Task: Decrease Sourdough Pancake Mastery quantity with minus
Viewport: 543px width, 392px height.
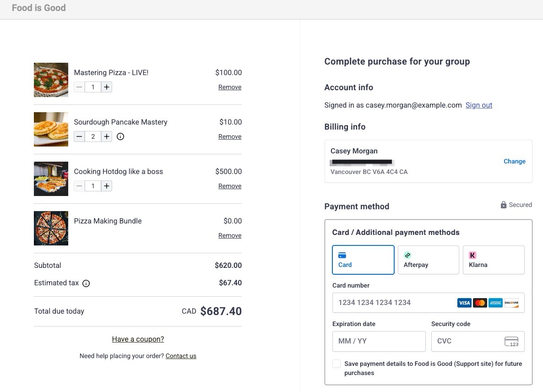Action: tap(79, 136)
